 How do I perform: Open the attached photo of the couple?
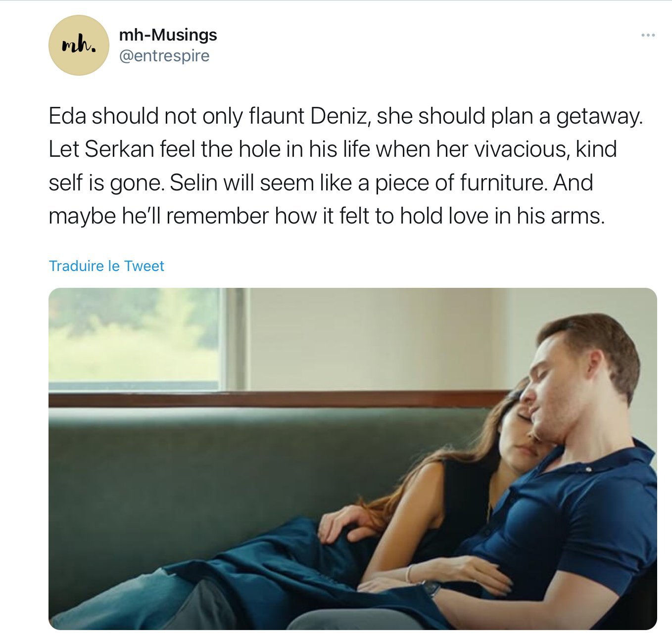tap(353, 459)
